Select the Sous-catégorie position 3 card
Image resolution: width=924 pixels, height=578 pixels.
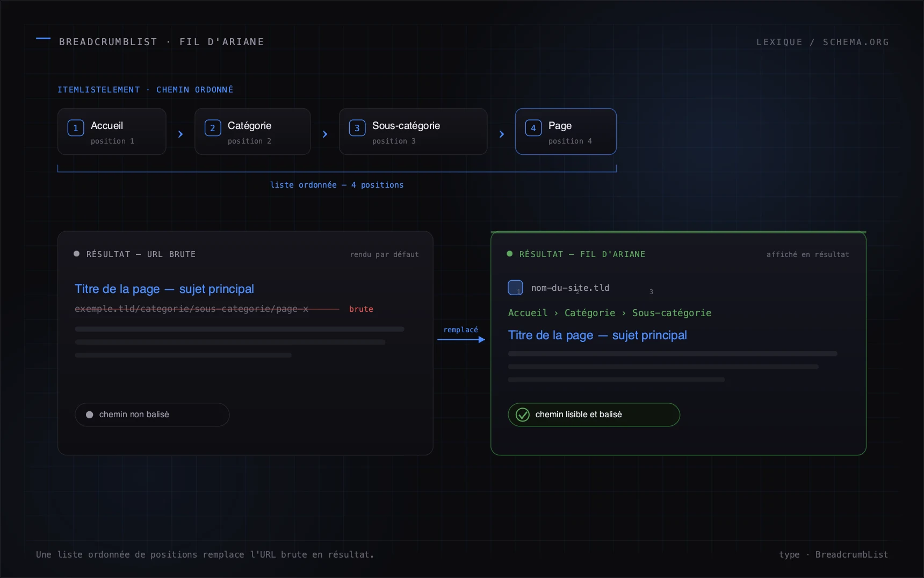[413, 132]
